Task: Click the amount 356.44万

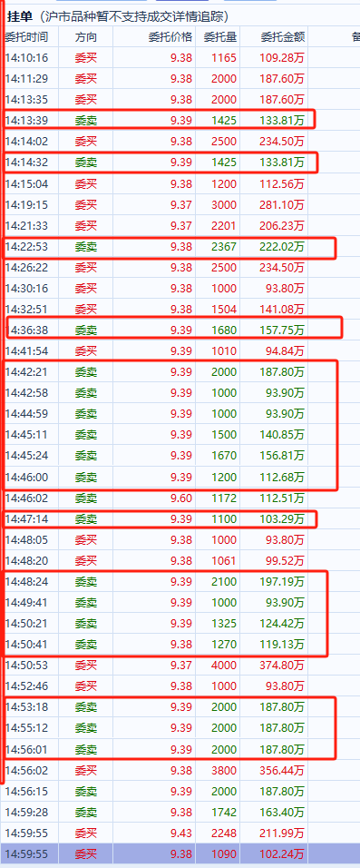Action: click(282, 771)
